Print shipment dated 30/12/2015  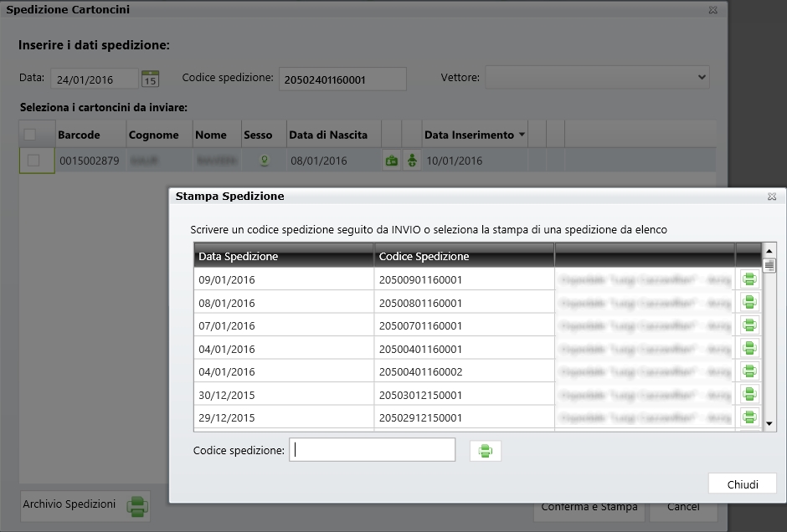[x=748, y=394]
